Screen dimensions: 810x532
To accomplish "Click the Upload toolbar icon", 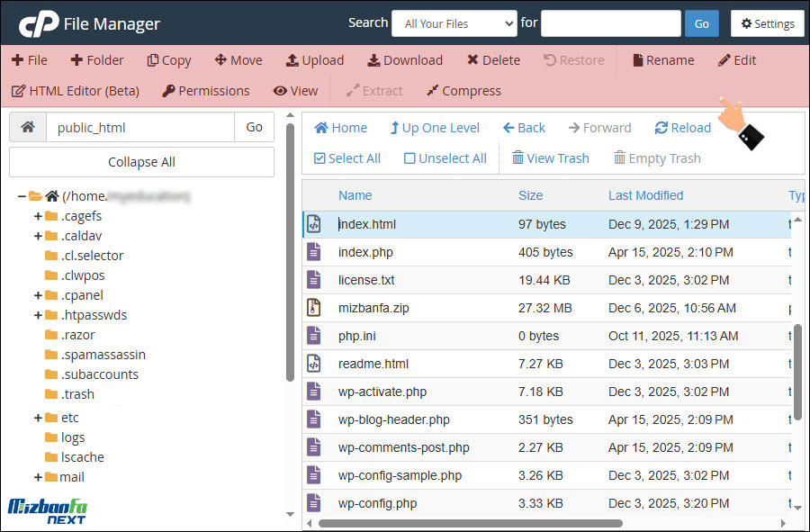I will (x=292, y=60).
